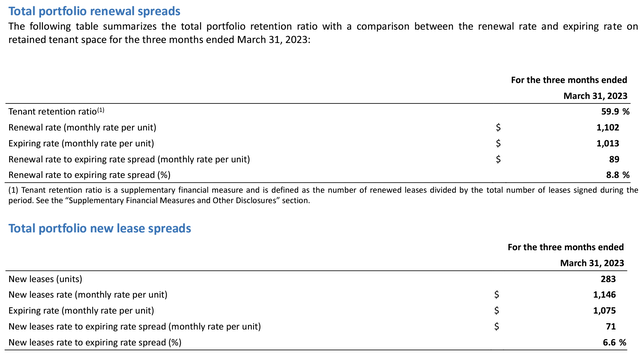Select the 71 new lease spread value
Viewport: 640px width, 364px height.
(611, 326)
